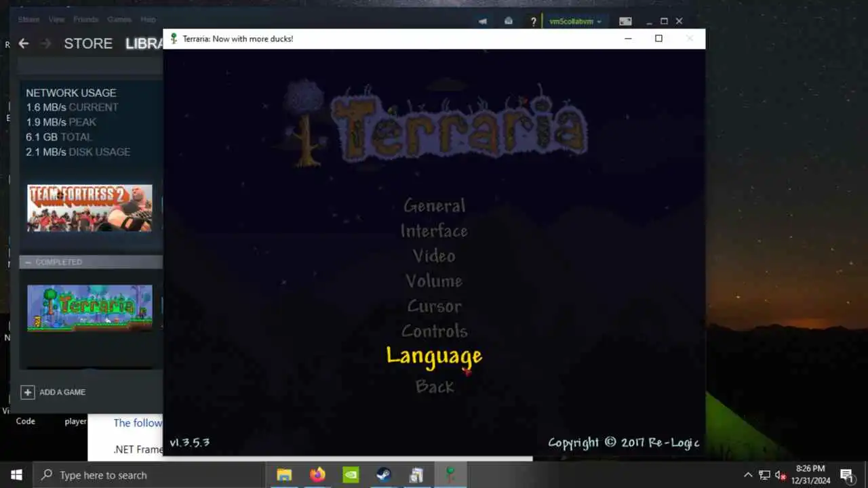
Task: Click Terraria completed download thumbnail
Action: (x=90, y=308)
